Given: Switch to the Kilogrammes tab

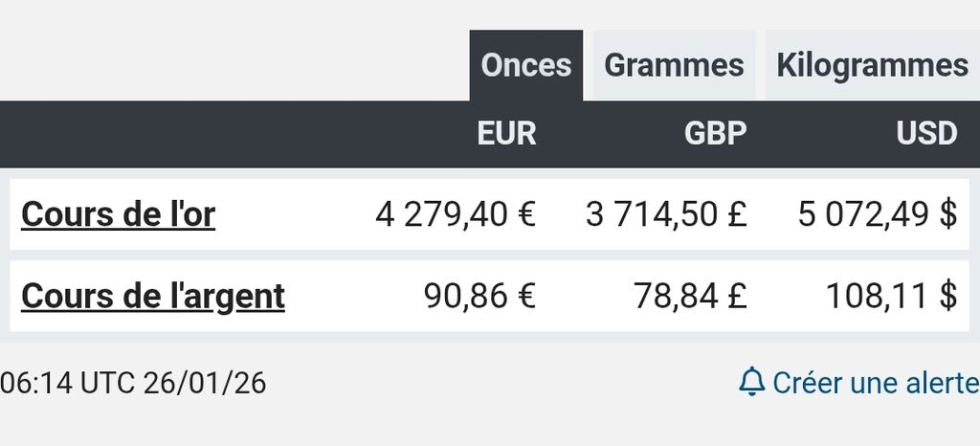Looking at the screenshot, I should point(872,65).
